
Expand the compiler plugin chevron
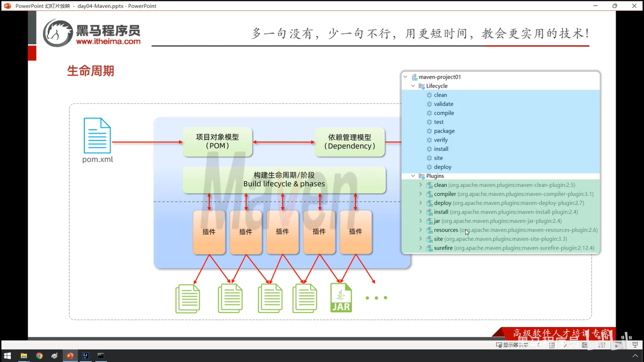pyautogui.click(x=421, y=194)
